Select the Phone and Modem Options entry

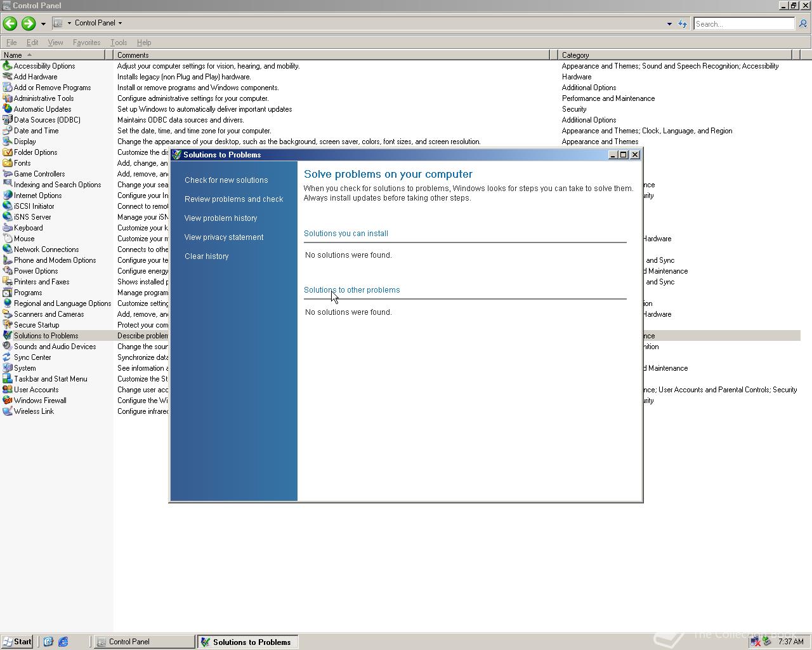pyautogui.click(x=55, y=260)
